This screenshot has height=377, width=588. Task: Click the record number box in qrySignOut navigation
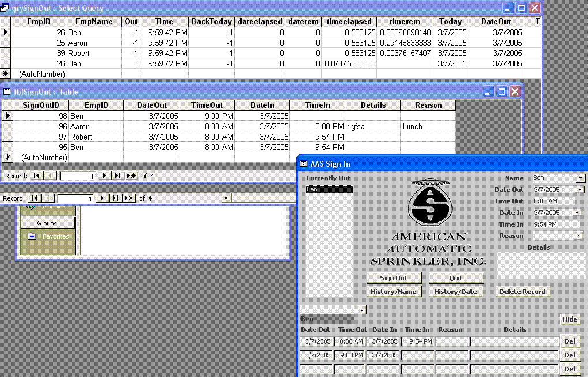click(x=75, y=198)
